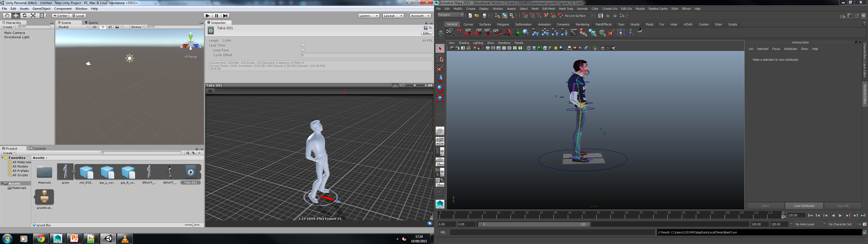Select Main Camera in Hierarchy
The width and height of the screenshot is (868, 244).
(x=14, y=33)
